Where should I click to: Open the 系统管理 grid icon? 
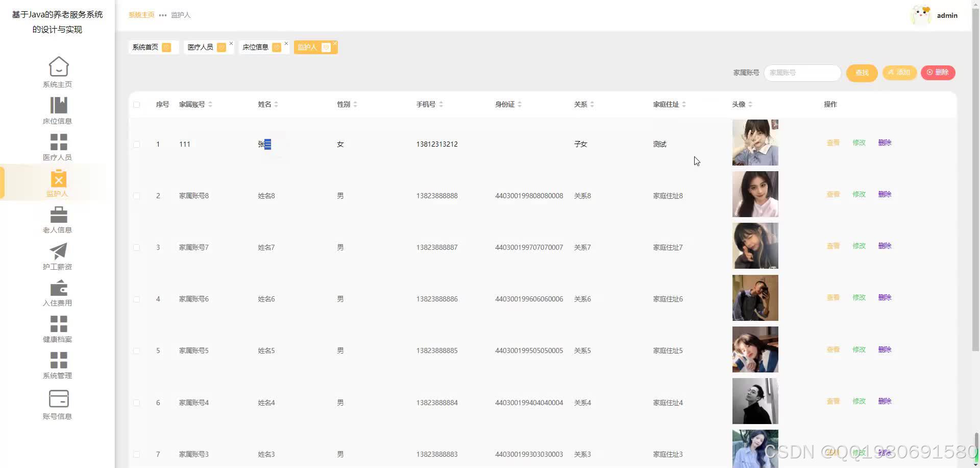tap(58, 360)
